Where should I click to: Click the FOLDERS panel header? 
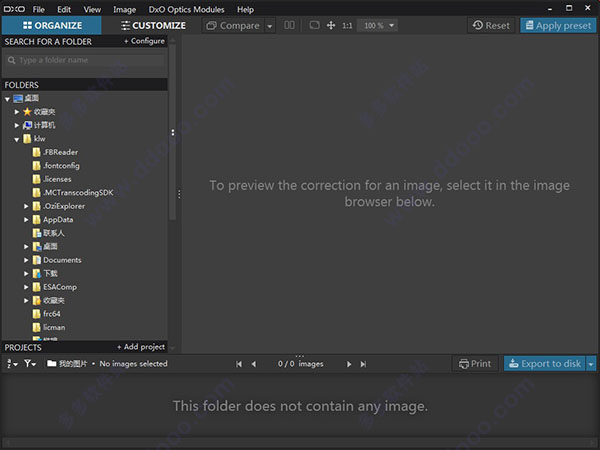click(85, 85)
